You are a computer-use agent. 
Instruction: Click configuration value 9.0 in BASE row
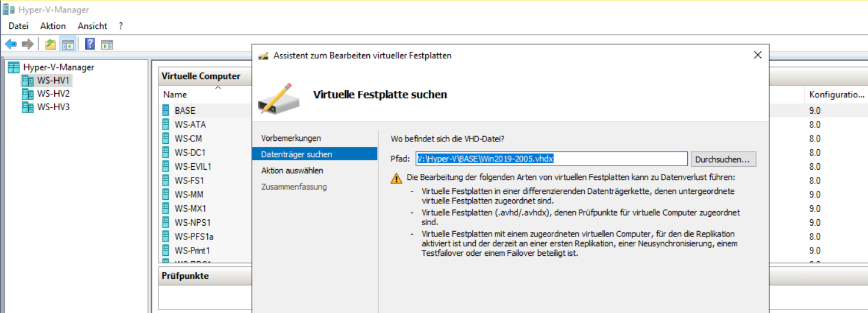click(x=815, y=111)
